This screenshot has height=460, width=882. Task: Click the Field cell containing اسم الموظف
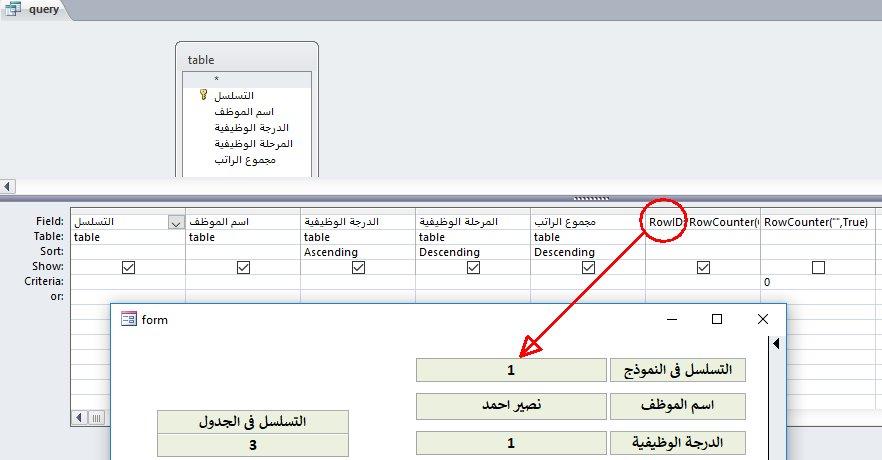pos(243,222)
